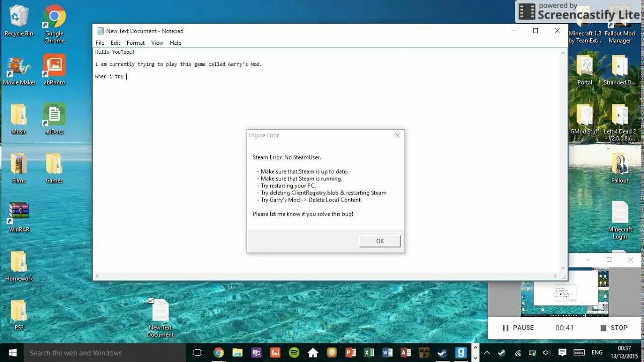644x362 pixels.
Task: Stop the Screencastify recording
Action: pos(614,328)
